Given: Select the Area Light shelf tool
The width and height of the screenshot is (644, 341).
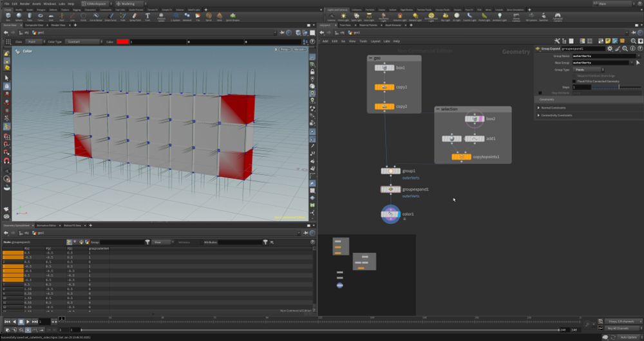Looking at the screenshot, I should pyautogui.click(x=370, y=17).
